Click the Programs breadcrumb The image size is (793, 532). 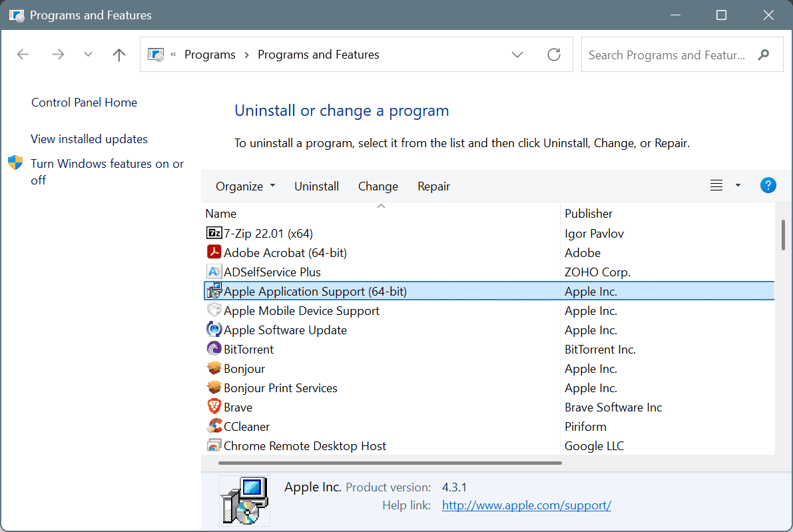tap(210, 55)
